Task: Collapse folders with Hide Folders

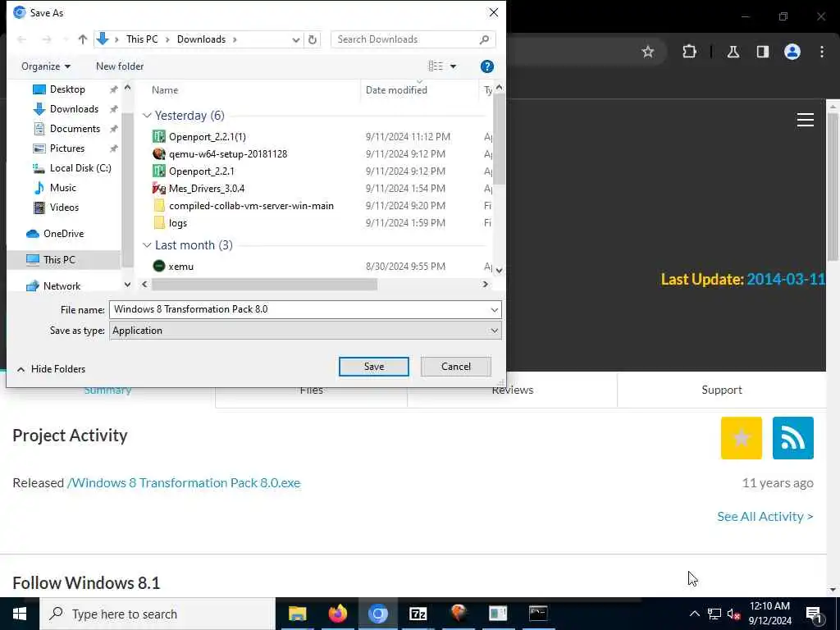Action: pyautogui.click(x=52, y=369)
